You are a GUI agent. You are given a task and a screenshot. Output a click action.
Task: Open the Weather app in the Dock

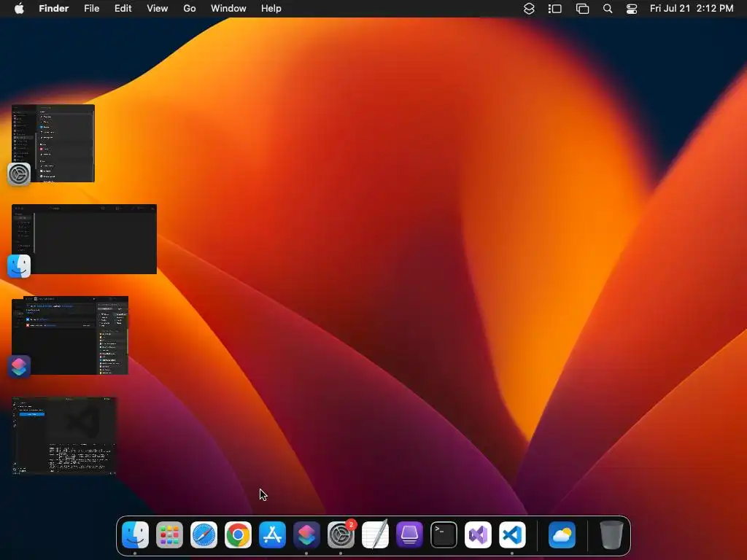click(562, 534)
